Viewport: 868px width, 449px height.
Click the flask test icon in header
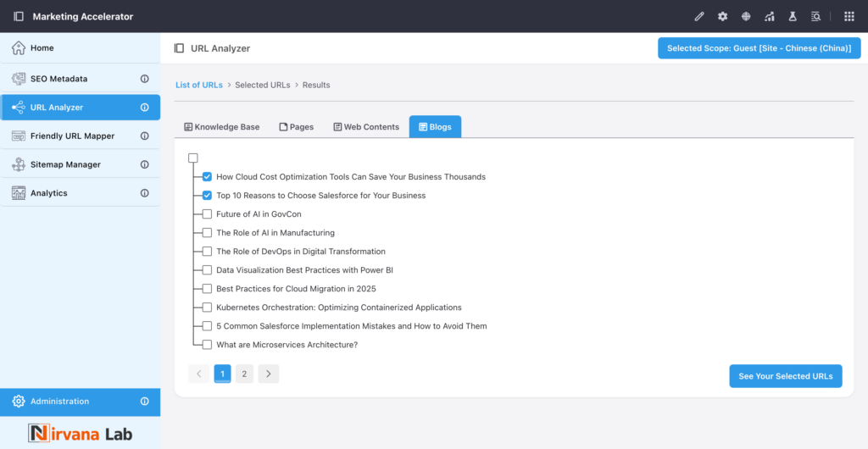tap(793, 16)
